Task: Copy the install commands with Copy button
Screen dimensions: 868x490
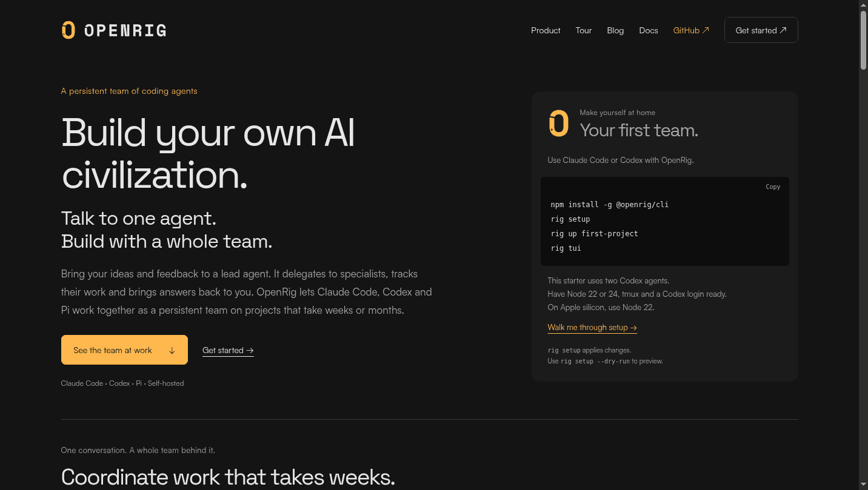Action: pyautogui.click(x=773, y=187)
